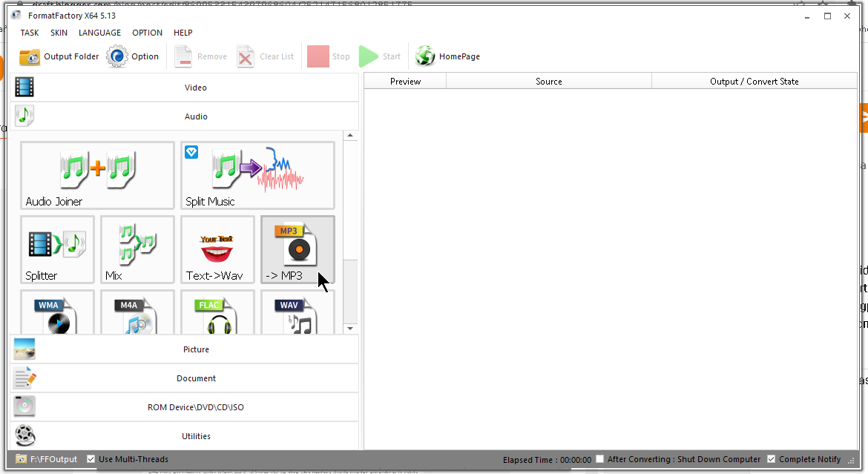Viewport: 868px width, 474px height.
Task: Open the SKIN menu
Action: coord(59,33)
